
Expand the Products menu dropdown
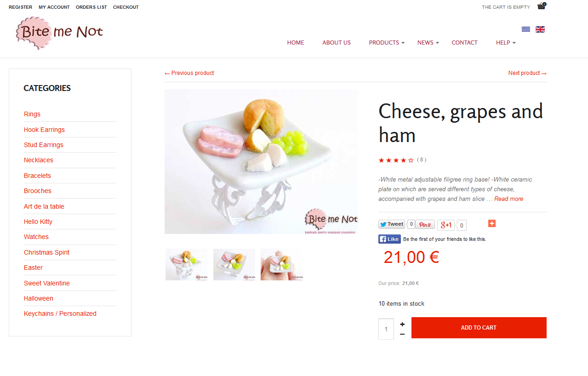tap(387, 43)
